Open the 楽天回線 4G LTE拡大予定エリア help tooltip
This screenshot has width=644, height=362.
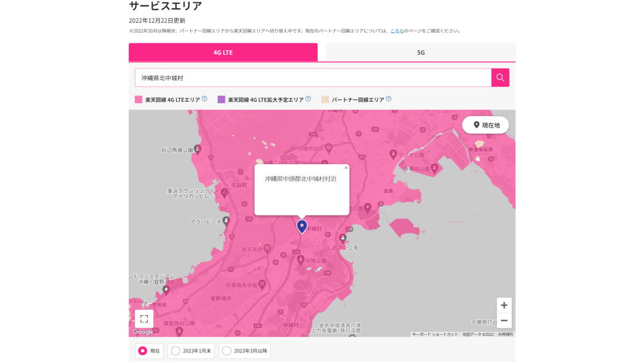308,99
